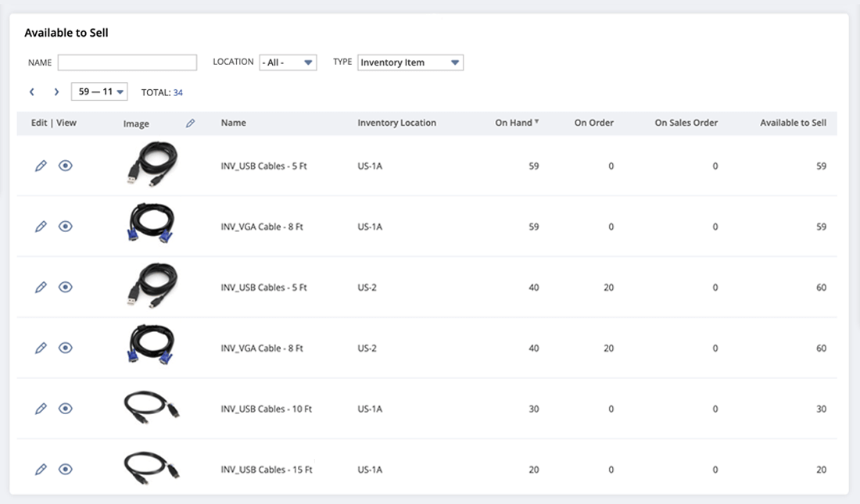This screenshot has height=504, width=860.
Task: Click edit pencil for VGA Cable 8 Ft US-1A
Action: pos(41,227)
